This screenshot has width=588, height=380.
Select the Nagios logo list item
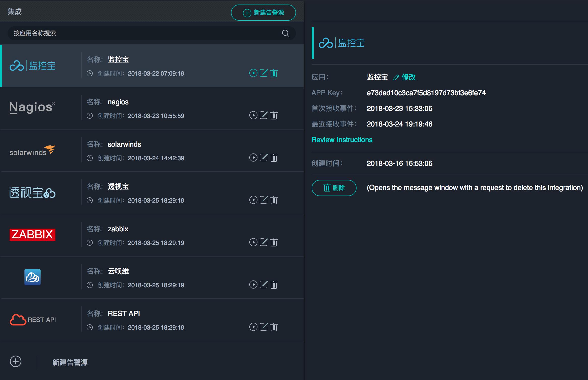pyautogui.click(x=32, y=108)
